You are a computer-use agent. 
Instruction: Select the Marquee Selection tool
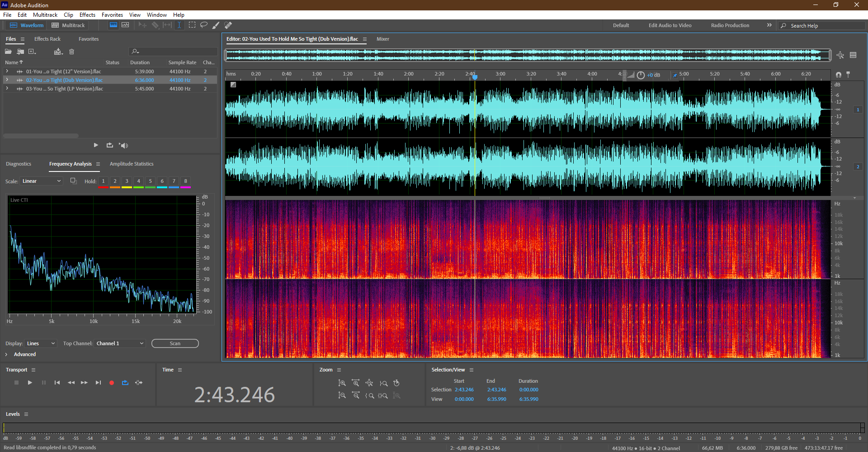(192, 25)
